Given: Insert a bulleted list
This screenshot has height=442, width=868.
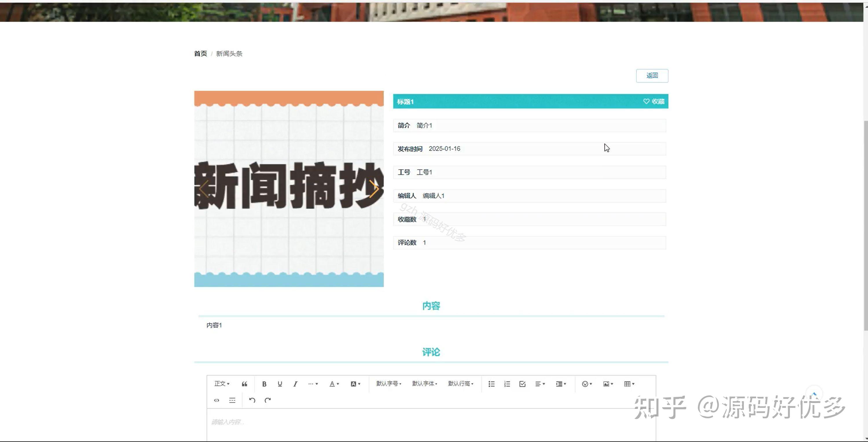Looking at the screenshot, I should point(492,384).
